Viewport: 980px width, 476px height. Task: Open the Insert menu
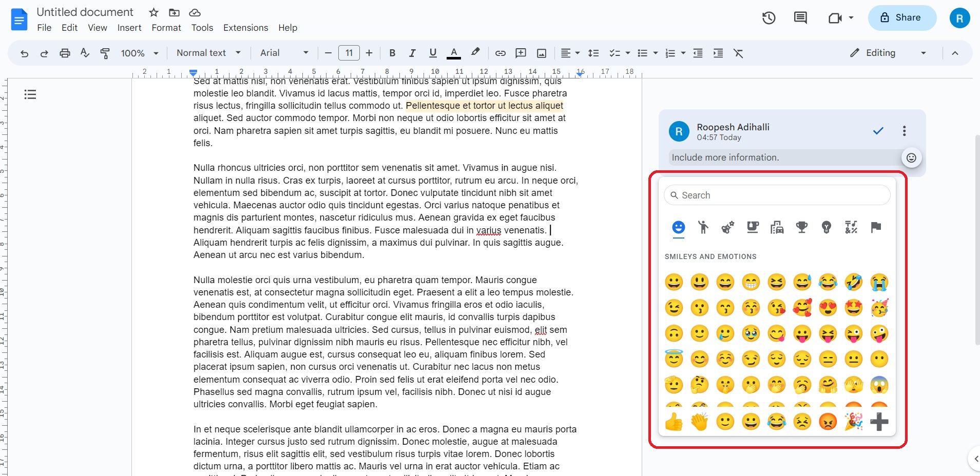(129, 28)
